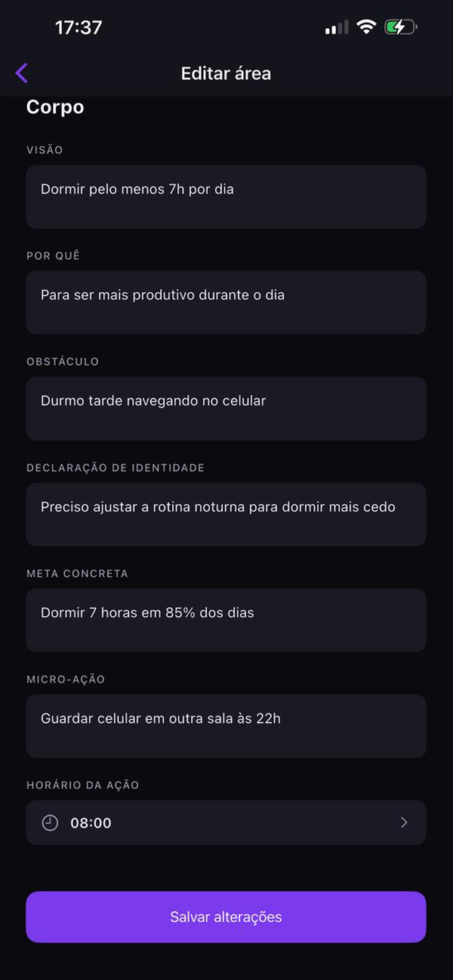
Task: Tap the back arrow to leave Editar área
Action: point(21,72)
